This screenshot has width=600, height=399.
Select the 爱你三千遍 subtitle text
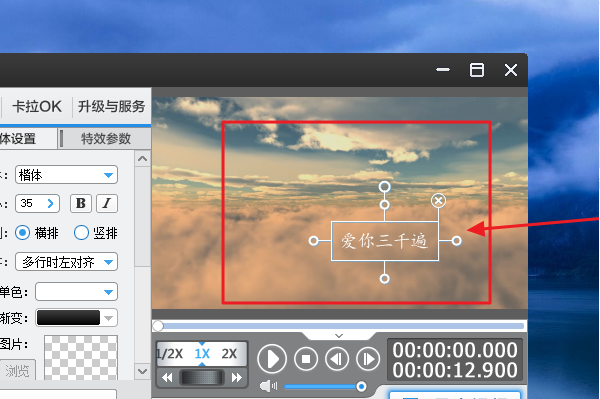tap(384, 241)
